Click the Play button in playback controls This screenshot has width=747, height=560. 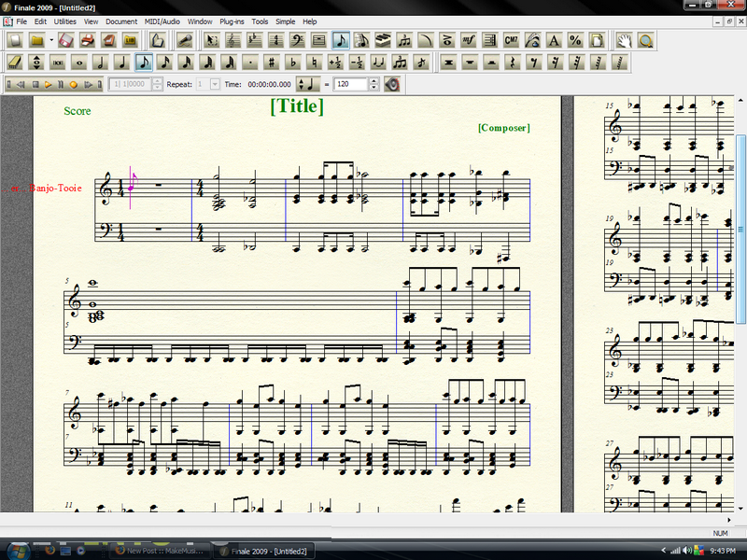[48, 84]
